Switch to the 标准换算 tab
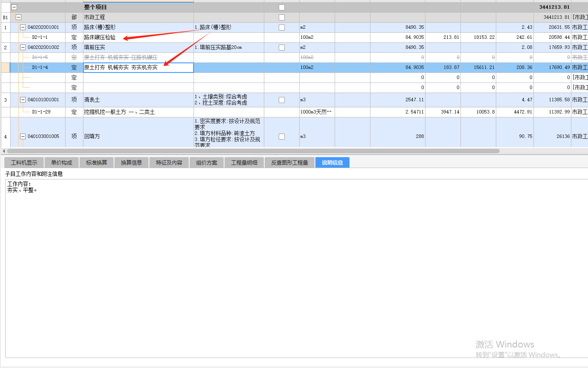The height and width of the screenshot is (368, 588). point(97,163)
